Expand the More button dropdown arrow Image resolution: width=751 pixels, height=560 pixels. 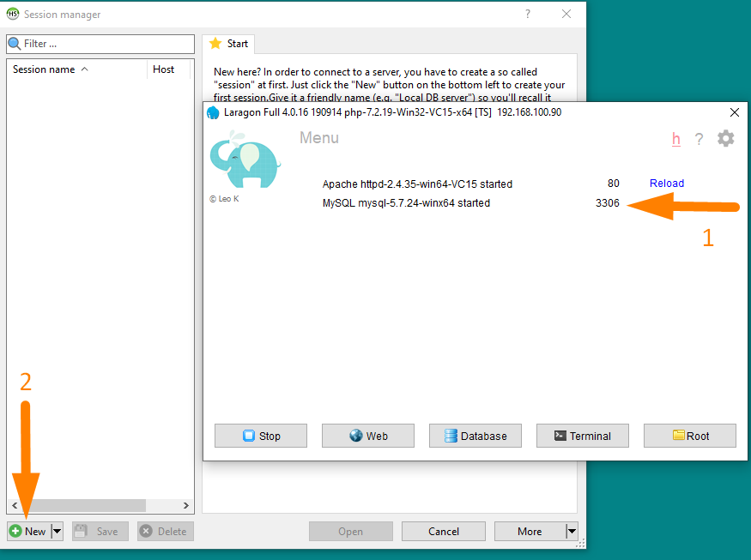coord(572,532)
